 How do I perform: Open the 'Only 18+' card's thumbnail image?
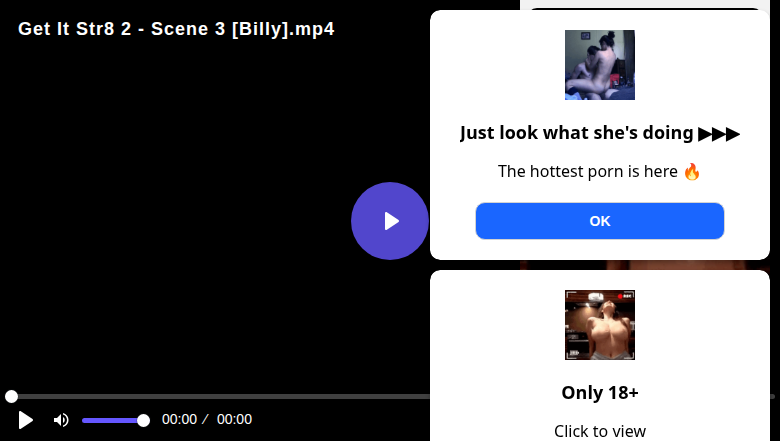[599, 325]
